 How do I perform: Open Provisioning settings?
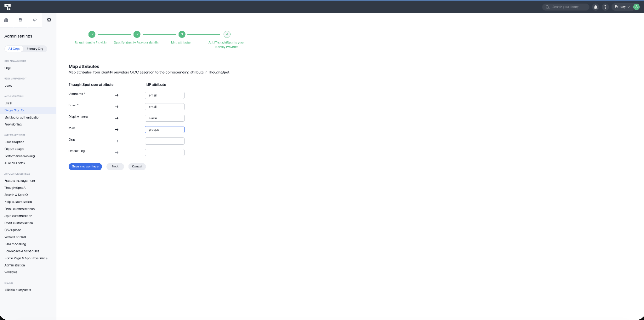(13, 125)
